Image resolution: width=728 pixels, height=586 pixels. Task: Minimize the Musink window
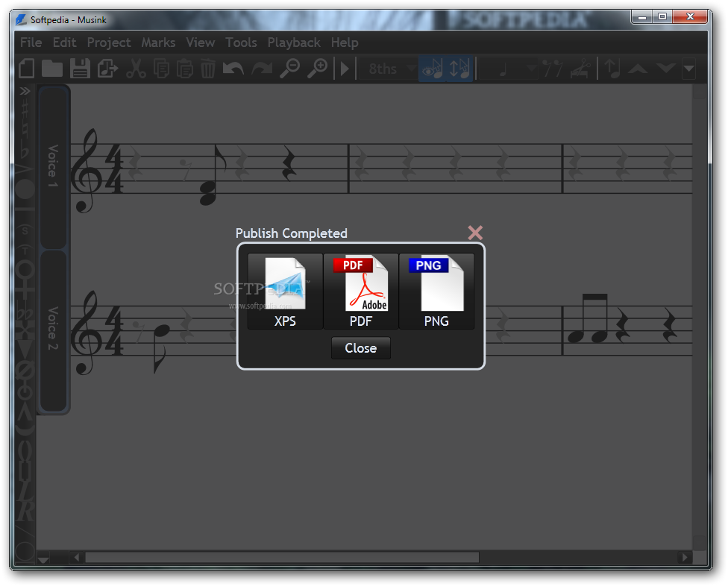[x=642, y=17]
